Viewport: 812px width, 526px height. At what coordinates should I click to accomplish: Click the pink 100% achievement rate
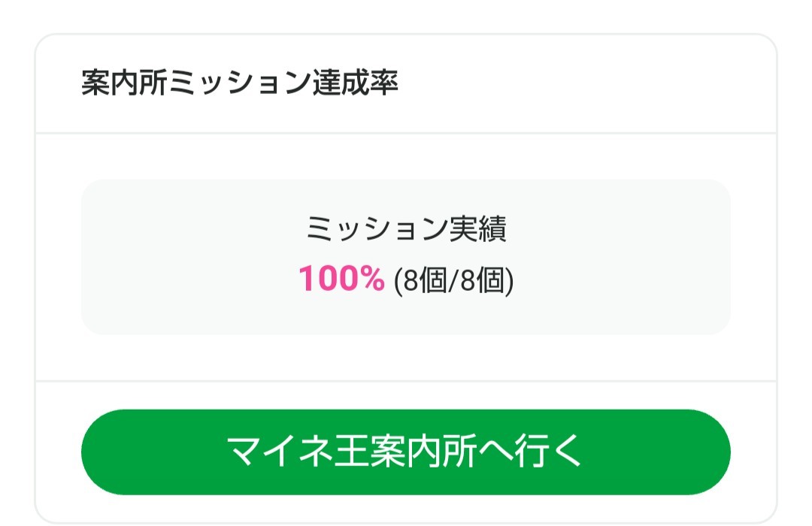341,280
